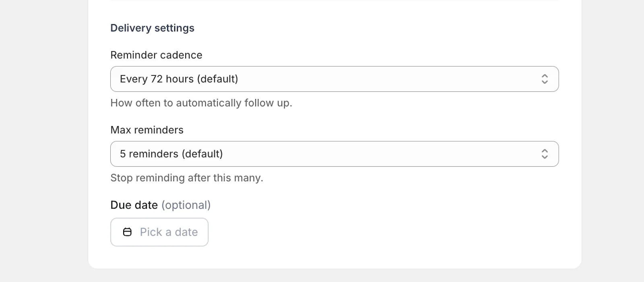
Task: Click the "Due date" label text
Action: (134, 205)
